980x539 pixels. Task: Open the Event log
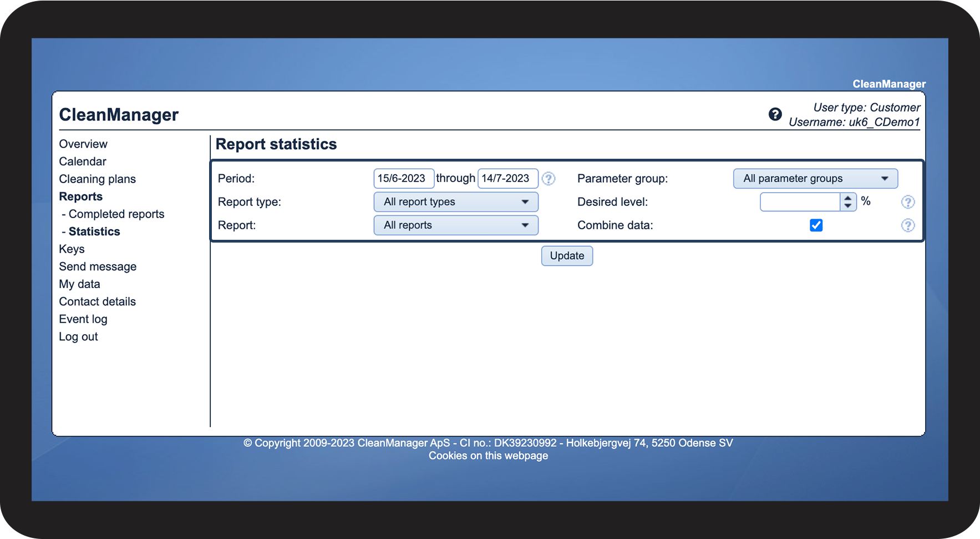83,319
